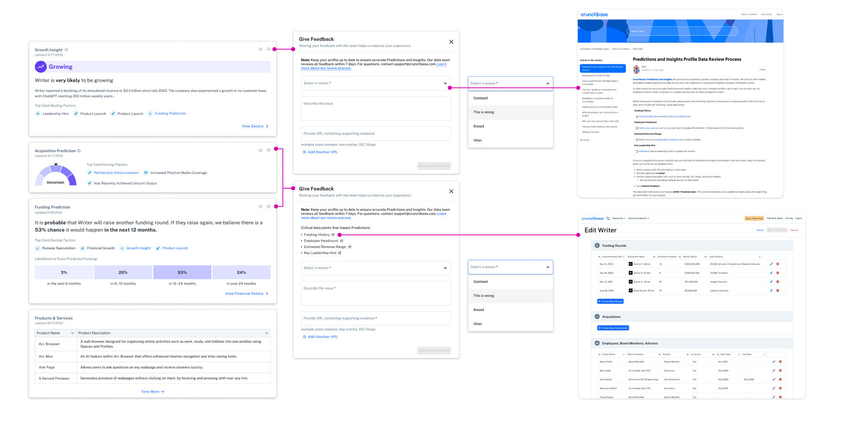The height and width of the screenshot is (429, 868).
Task: Click icon beside Acquisitions section heading
Action: (x=597, y=317)
